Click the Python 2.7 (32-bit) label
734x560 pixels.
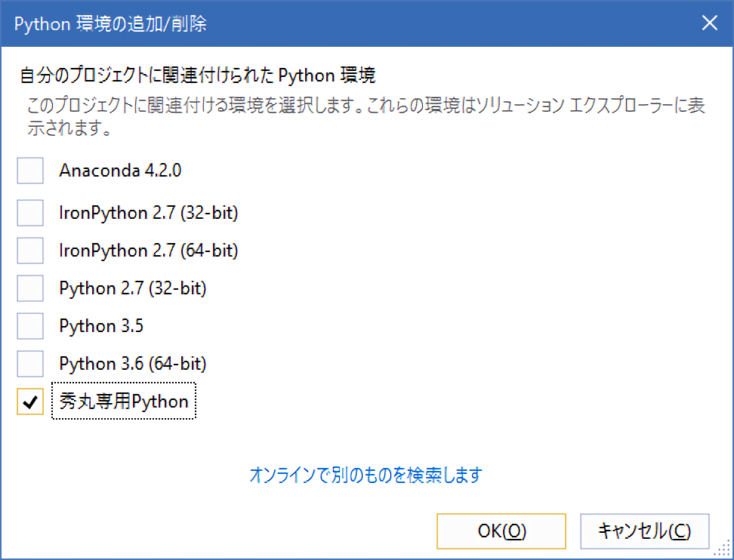(133, 288)
